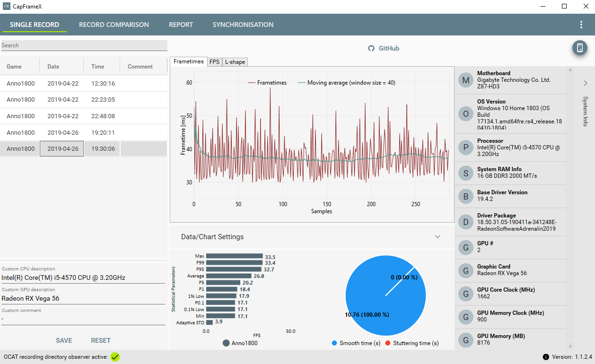Click the Processor 'P' avatar icon
The width and height of the screenshot is (595, 364).
466,147
